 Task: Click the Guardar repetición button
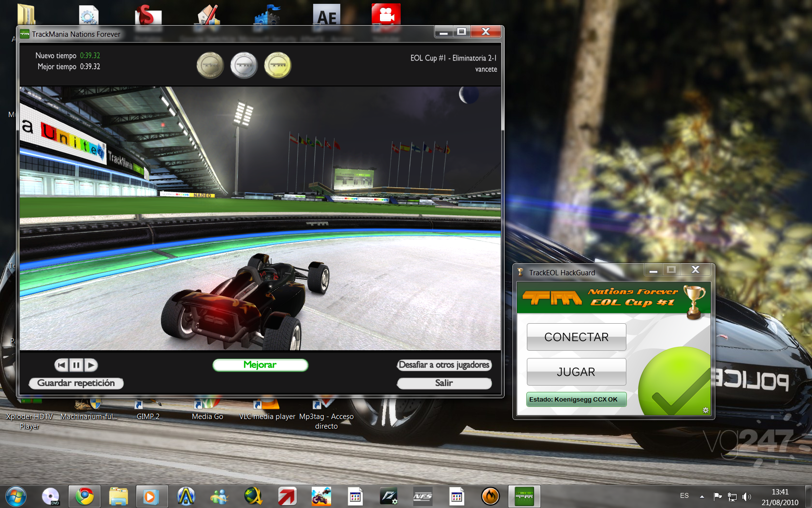click(x=76, y=383)
